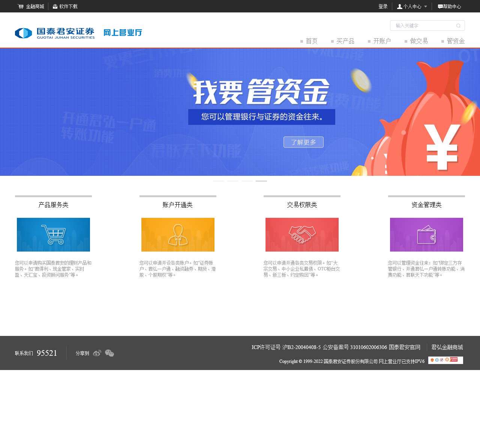Open the 资金管理类 heading
The height and width of the screenshot is (448, 480).
coord(426,205)
